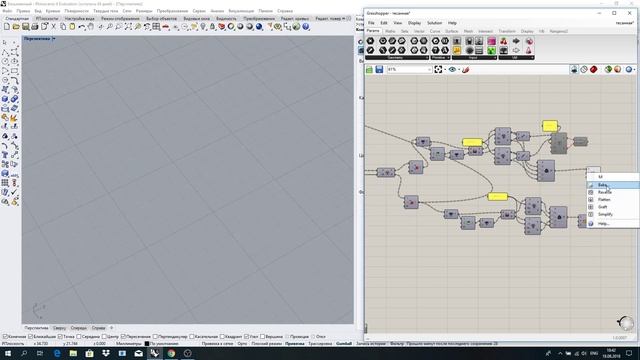This screenshot has width=640, height=360.
Task: Switch to the Сверху viewport tab
Action: pyautogui.click(x=59, y=328)
